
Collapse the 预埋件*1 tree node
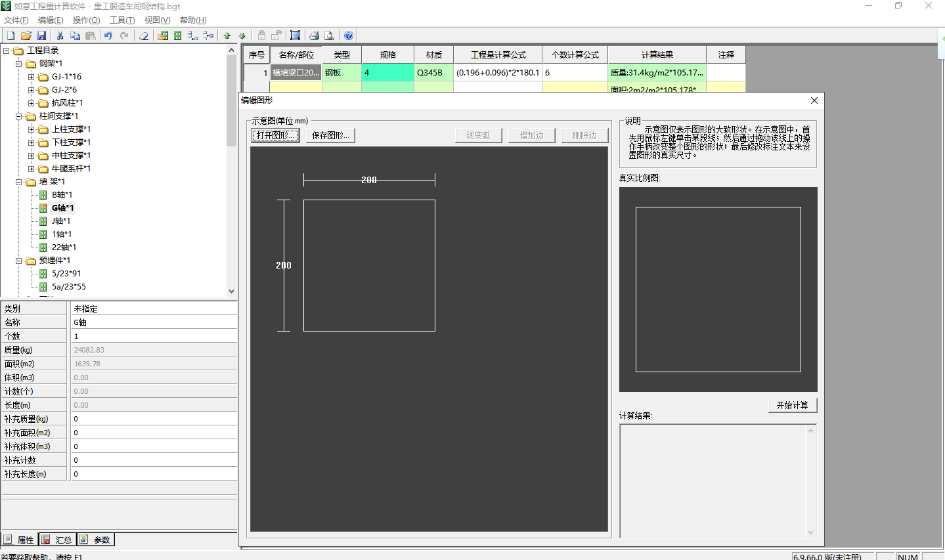coord(19,261)
